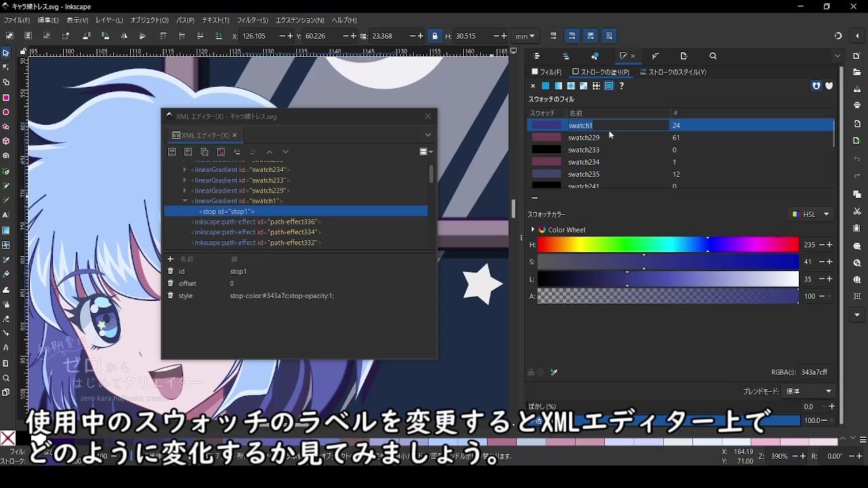Select swatch229 row in list
This screenshot has height=488, width=868.
680,138
